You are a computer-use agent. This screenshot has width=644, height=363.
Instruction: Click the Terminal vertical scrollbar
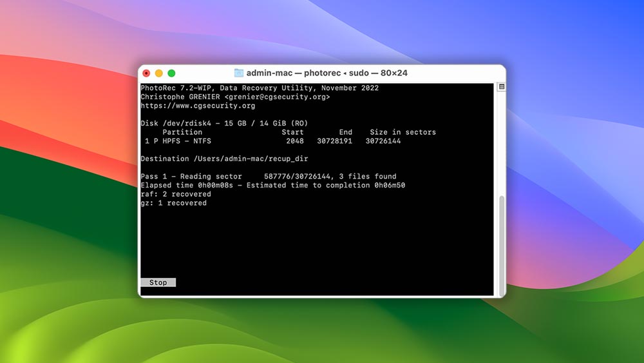pos(502,244)
